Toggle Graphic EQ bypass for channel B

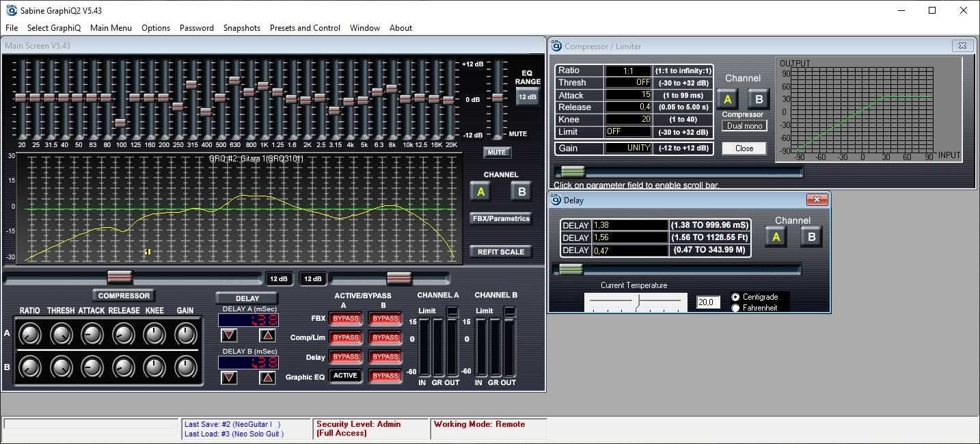click(385, 376)
